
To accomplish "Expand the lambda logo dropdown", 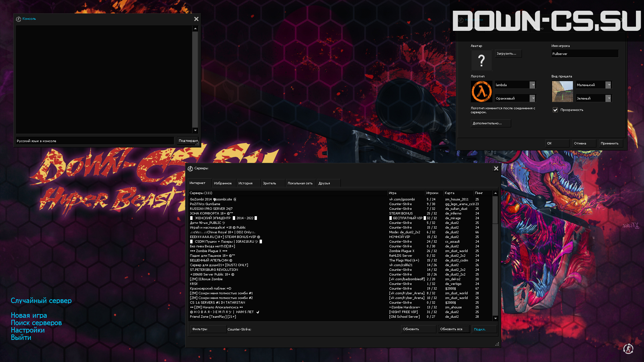I will [532, 85].
